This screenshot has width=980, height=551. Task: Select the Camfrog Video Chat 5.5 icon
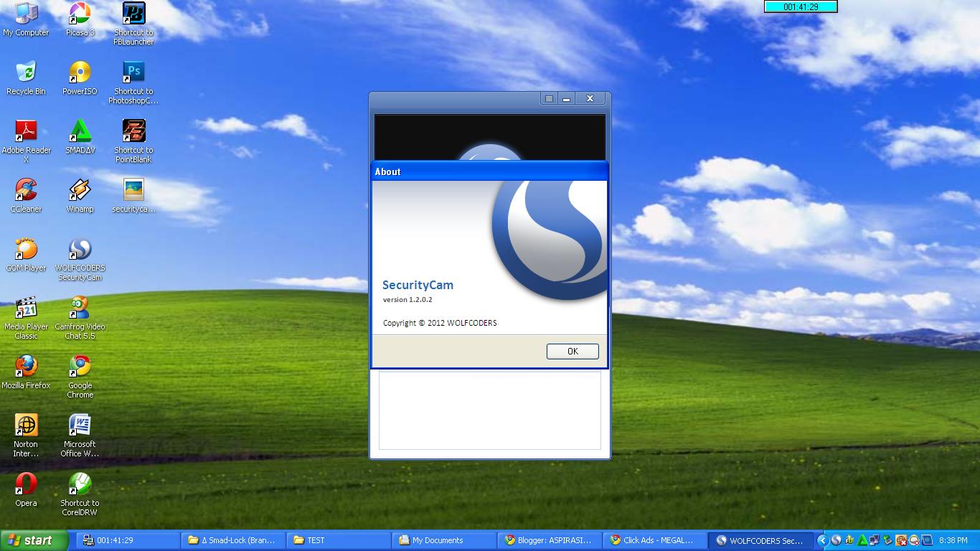[80, 318]
